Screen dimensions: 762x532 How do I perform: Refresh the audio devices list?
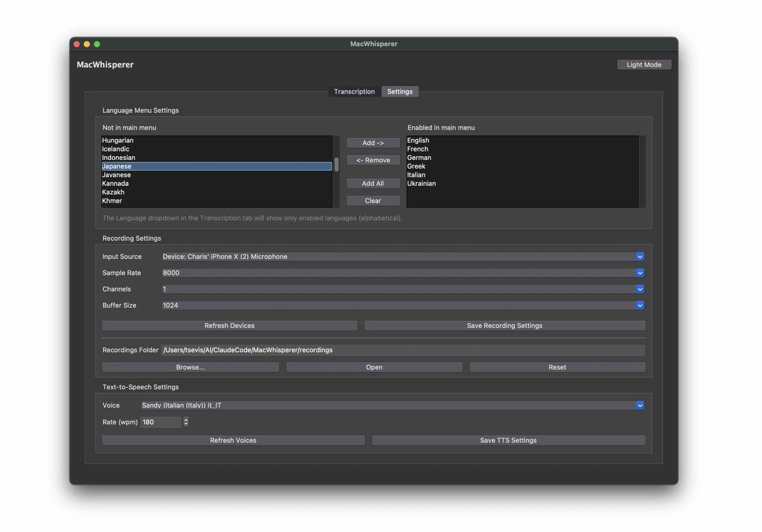click(229, 326)
